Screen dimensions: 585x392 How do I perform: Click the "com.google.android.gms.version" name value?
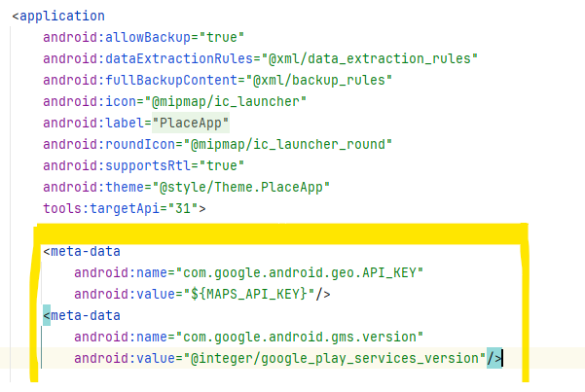tap(300, 337)
